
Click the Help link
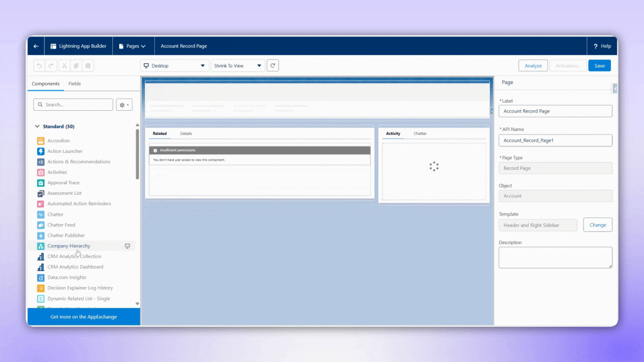pyautogui.click(x=606, y=46)
